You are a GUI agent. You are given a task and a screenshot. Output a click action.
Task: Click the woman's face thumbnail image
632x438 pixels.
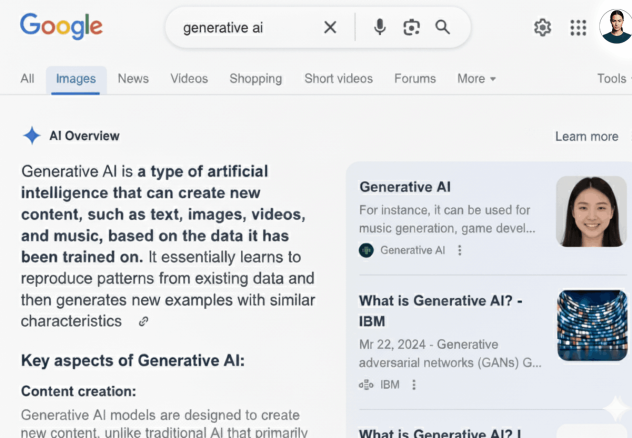(591, 212)
